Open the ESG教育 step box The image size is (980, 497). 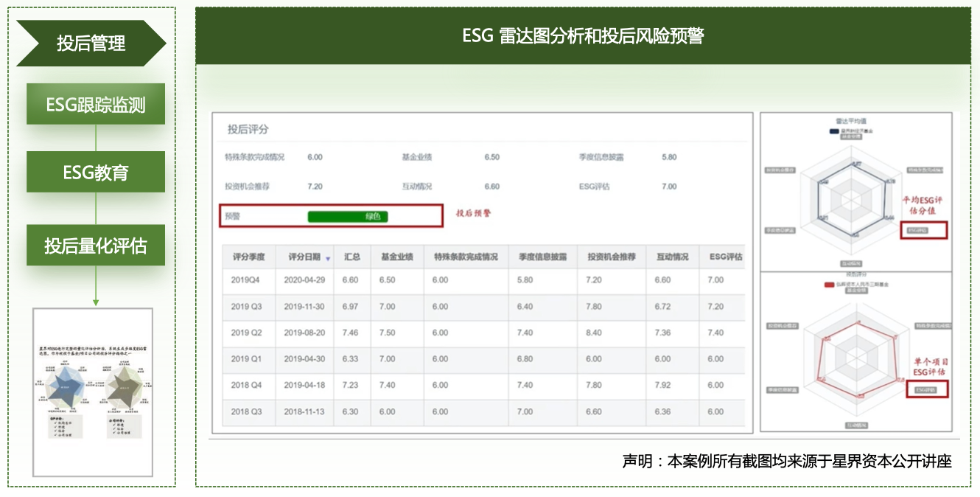click(x=96, y=173)
